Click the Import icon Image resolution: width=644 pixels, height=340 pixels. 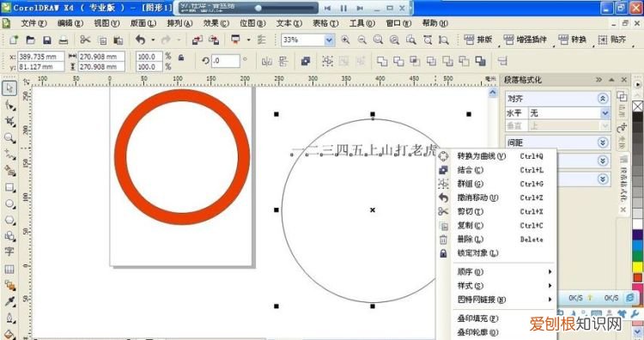click(197, 39)
